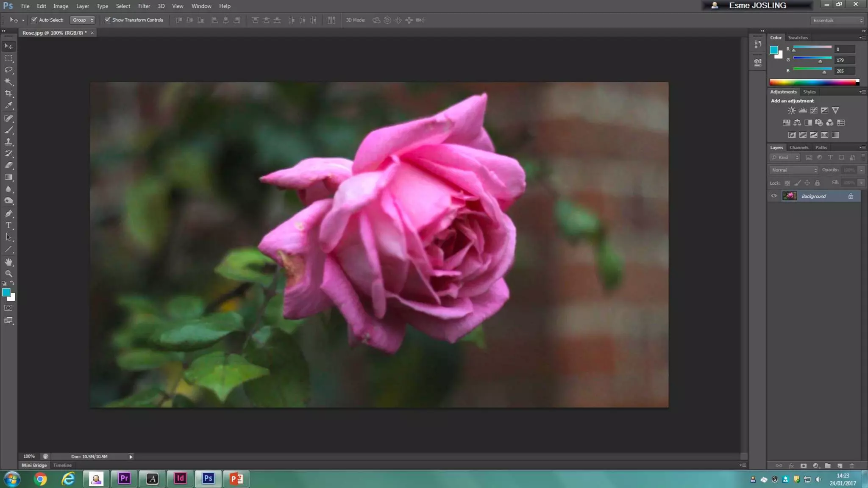Reset default foreground and background colors
The width and height of the screenshot is (868, 488).
coord(4,283)
